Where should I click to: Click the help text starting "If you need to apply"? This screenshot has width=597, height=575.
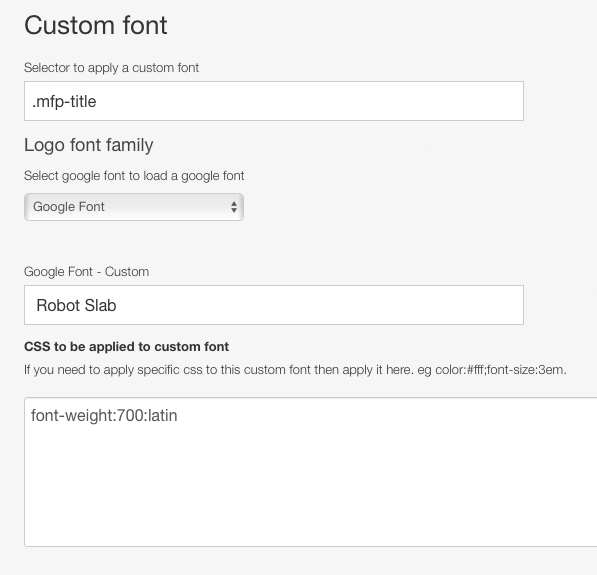[x=295, y=370]
